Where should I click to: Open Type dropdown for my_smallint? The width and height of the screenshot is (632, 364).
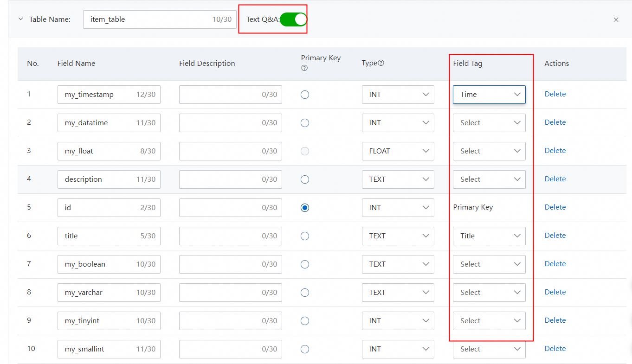click(x=398, y=349)
